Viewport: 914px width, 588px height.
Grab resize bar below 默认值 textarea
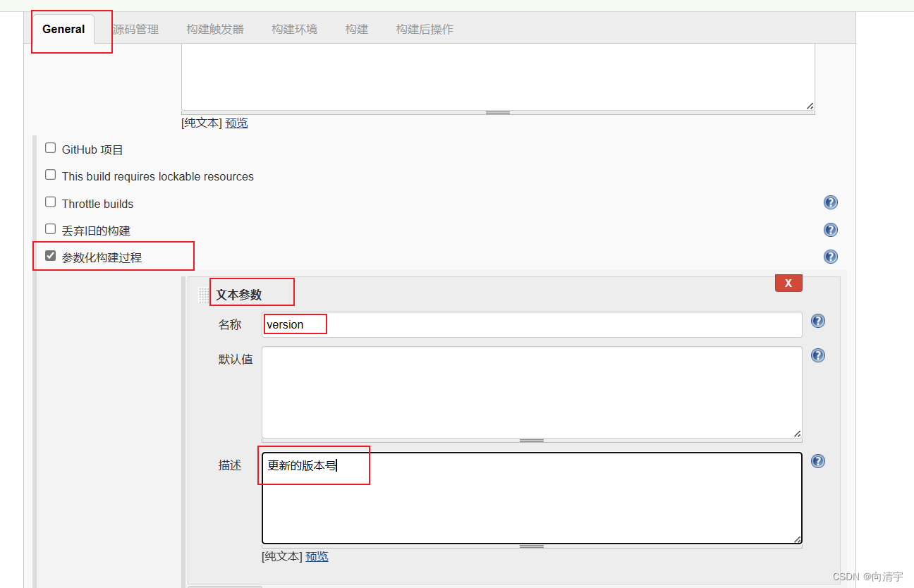click(x=532, y=441)
